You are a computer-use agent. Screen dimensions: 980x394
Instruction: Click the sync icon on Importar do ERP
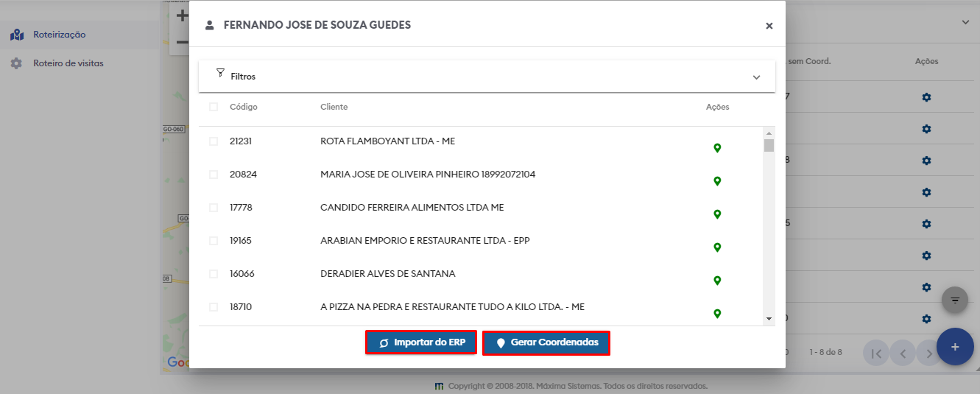(384, 343)
